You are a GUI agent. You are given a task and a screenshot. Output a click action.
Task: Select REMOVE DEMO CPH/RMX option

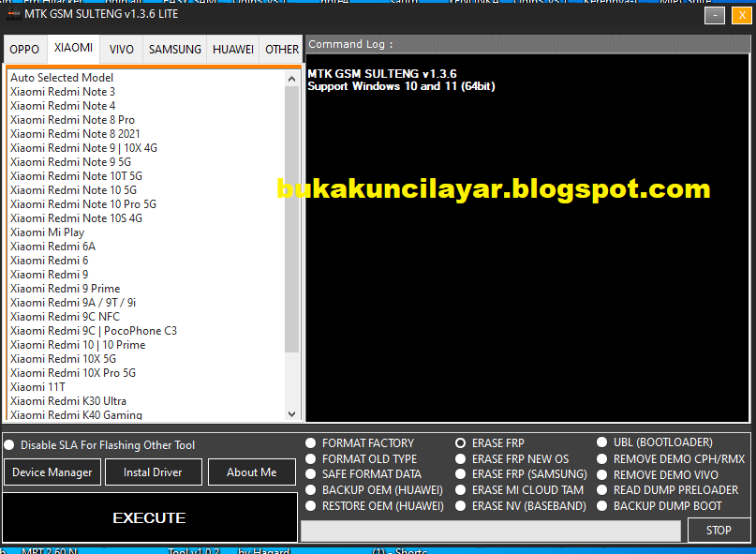pyautogui.click(x=671, y=459)
